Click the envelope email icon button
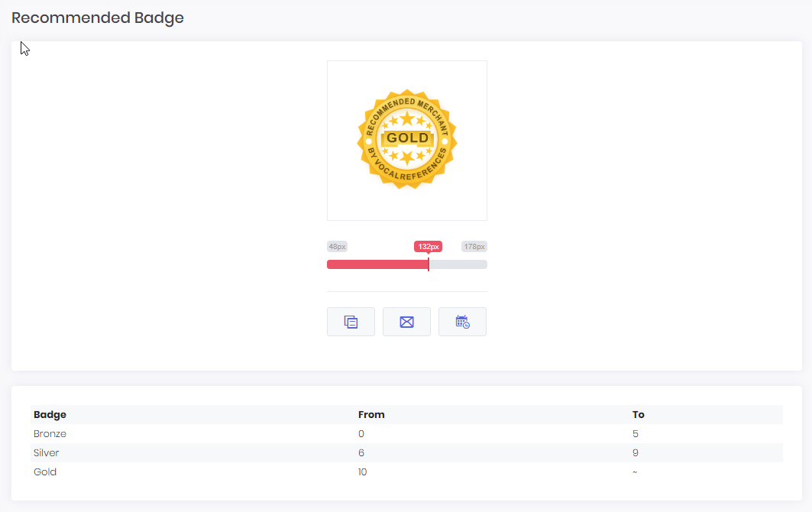The image size is (812, 512). point(406,322)
